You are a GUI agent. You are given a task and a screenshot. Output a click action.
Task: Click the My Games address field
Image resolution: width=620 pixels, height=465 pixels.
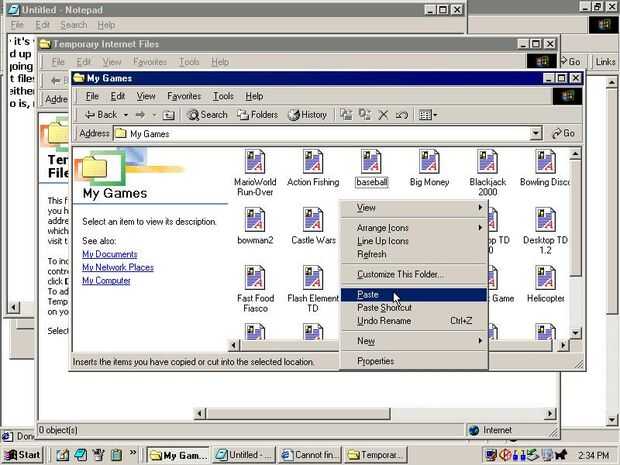coord(327,134)
